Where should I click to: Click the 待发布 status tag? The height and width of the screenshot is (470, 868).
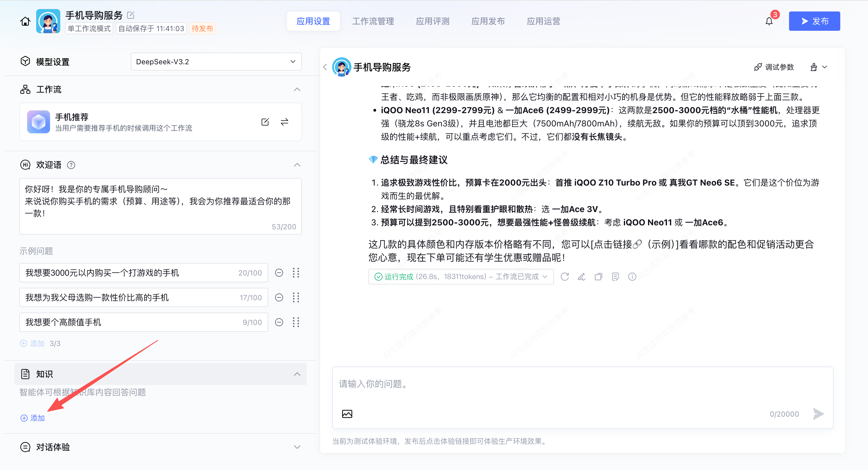pyautogui.click(x=202, y=28)
